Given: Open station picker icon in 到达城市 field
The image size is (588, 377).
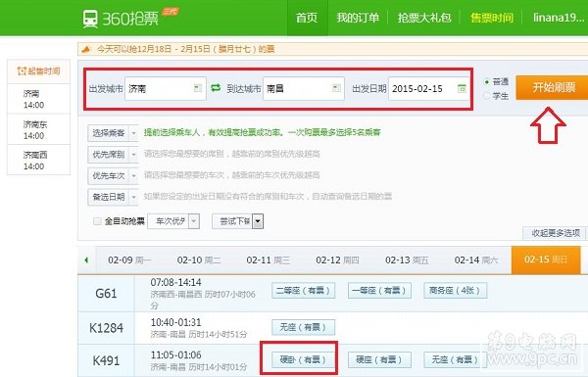Looking at the screenshot, I should coord(336,88).
